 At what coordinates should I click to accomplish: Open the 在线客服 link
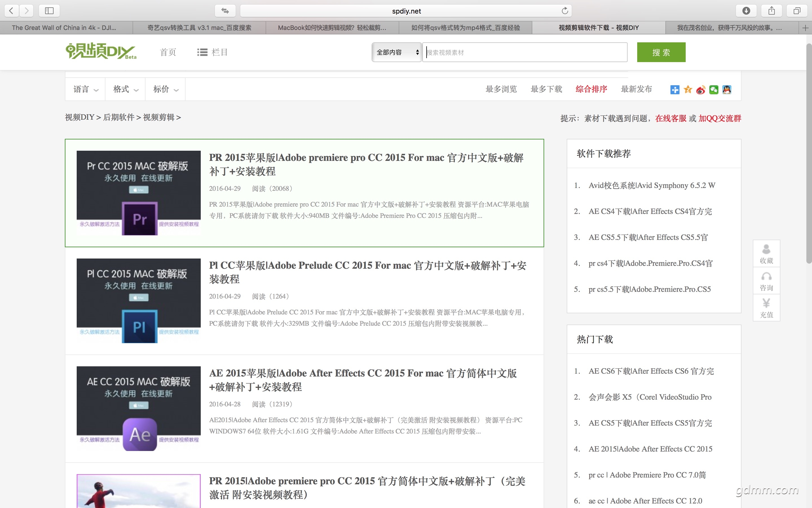pos(671,118)
